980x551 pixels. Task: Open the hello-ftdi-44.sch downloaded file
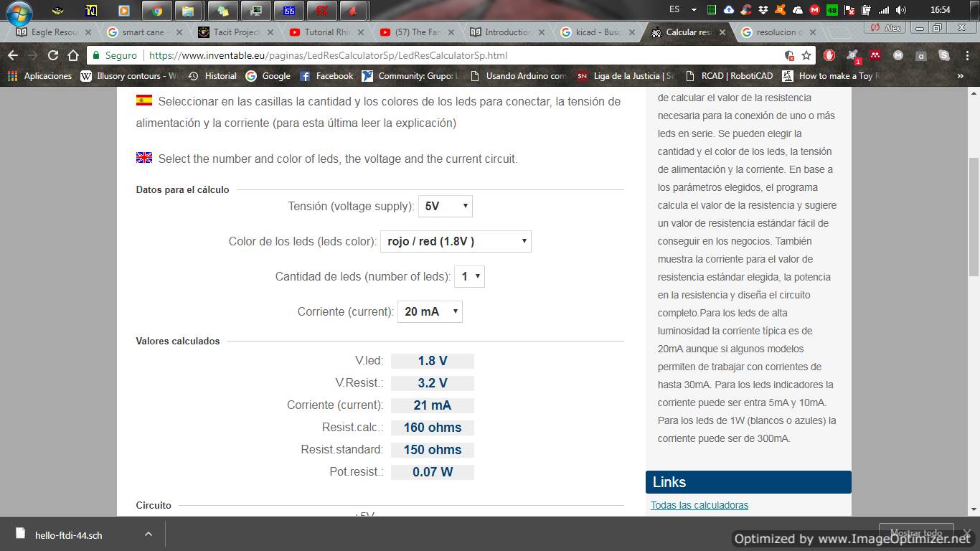[69, 534]
